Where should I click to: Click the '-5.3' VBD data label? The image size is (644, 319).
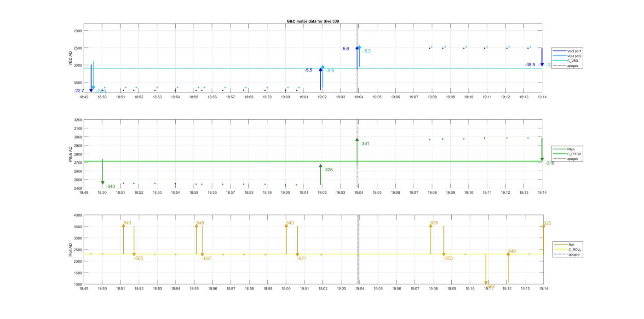(x=367, y=51)
